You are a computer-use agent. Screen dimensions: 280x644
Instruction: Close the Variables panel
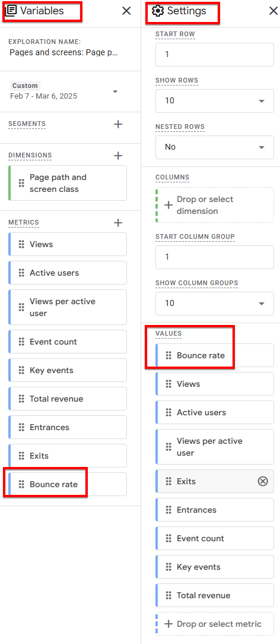[x=126, y=11]
